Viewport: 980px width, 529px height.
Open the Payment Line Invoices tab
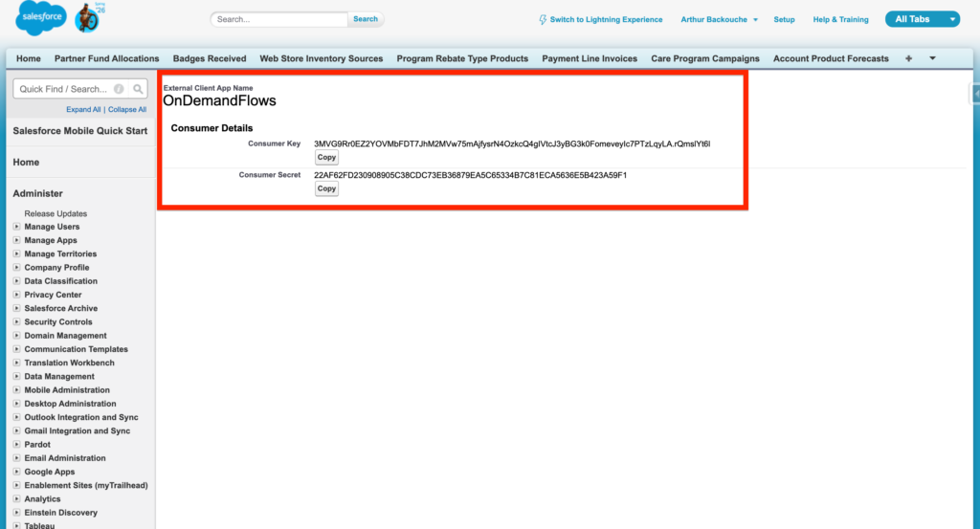pyautogui.click(x=590, y=58)
